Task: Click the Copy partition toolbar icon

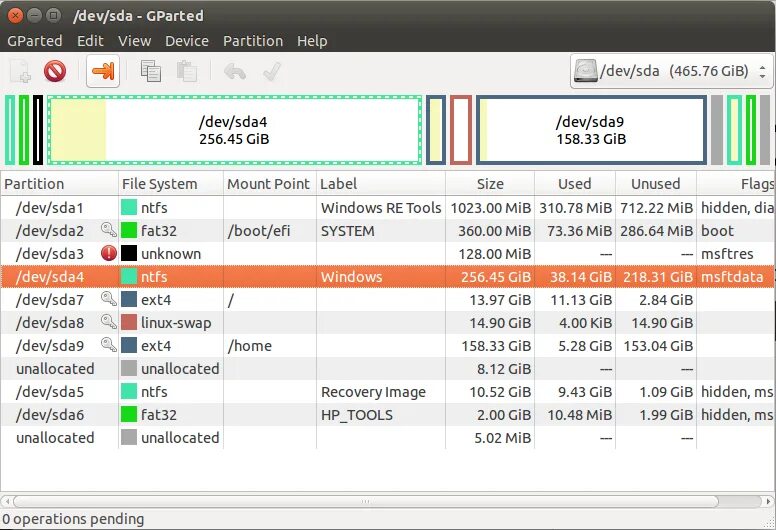Action: tap(150, 71)
